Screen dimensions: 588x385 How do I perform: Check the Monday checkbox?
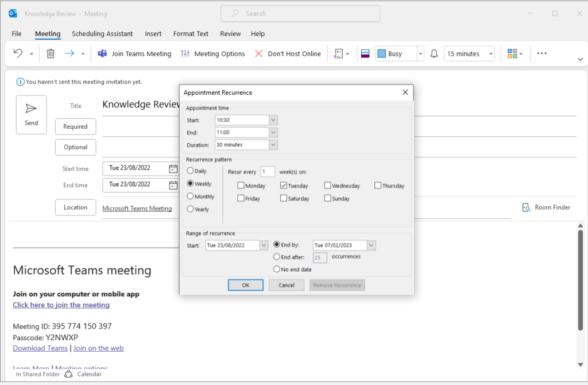241,186
